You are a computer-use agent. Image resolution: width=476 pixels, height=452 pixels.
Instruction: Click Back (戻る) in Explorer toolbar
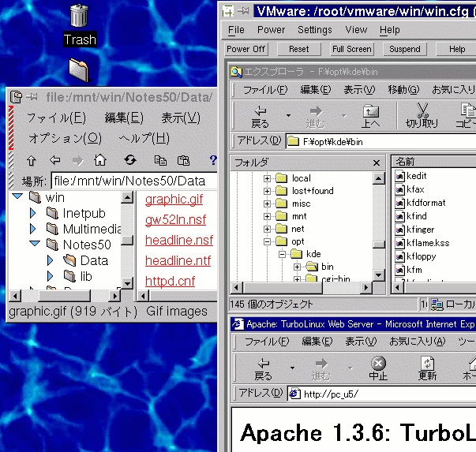(x=260, y=117)
